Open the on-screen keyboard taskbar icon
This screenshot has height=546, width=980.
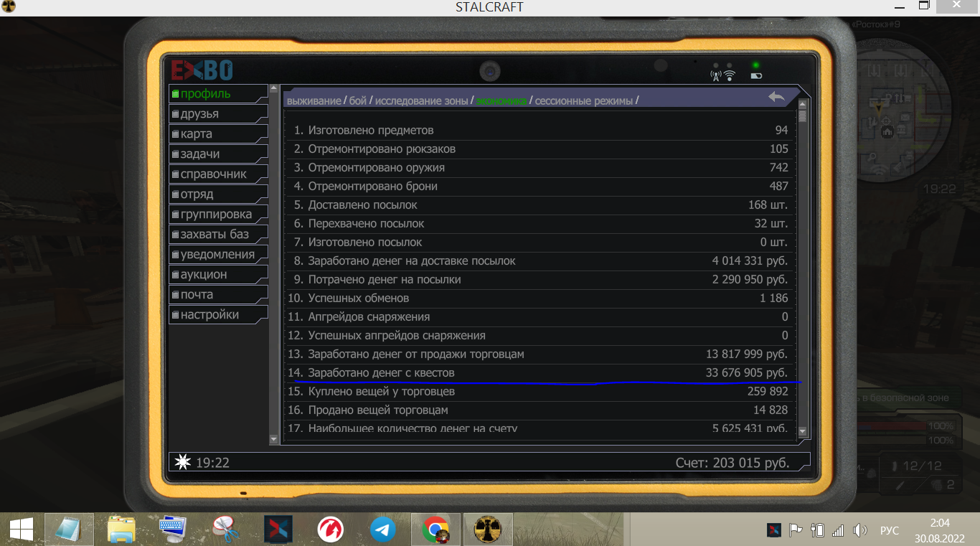173,529
